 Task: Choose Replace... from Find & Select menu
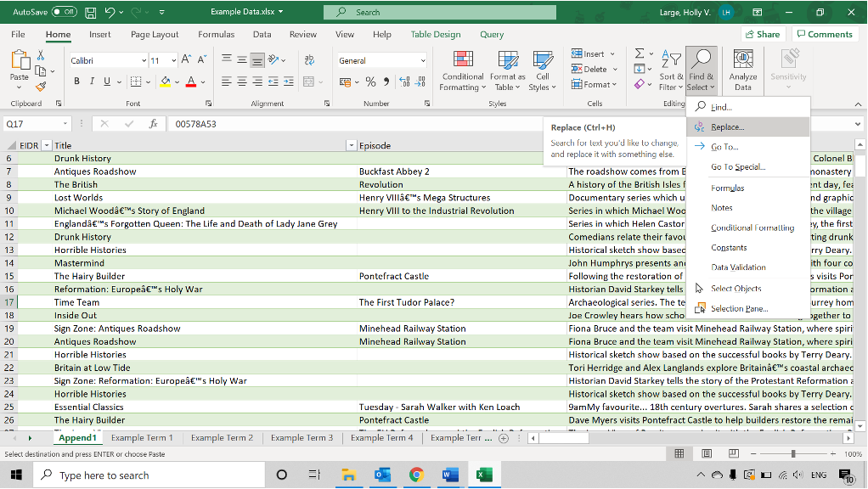click(748, 127)
